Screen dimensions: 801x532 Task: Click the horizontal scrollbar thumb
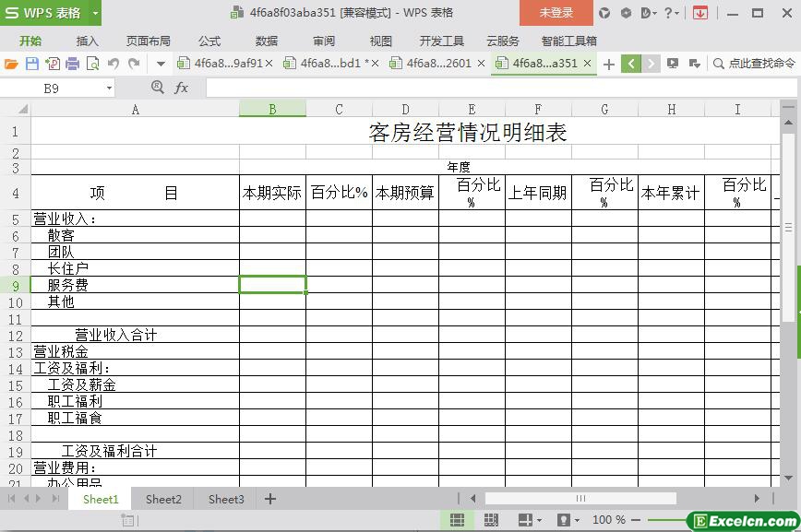(x=580, y=498)
